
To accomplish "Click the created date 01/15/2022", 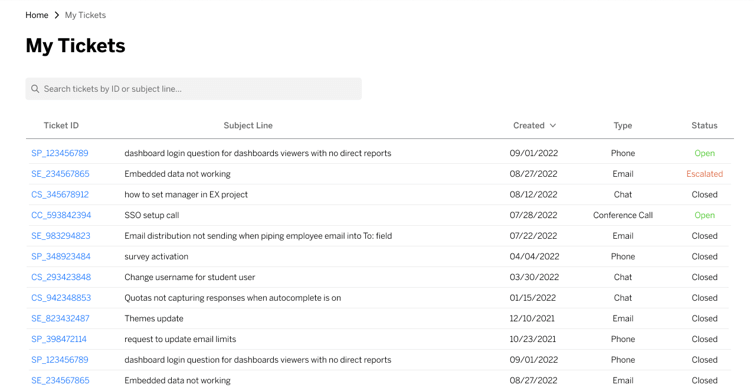I will click(x=533, y=298).
